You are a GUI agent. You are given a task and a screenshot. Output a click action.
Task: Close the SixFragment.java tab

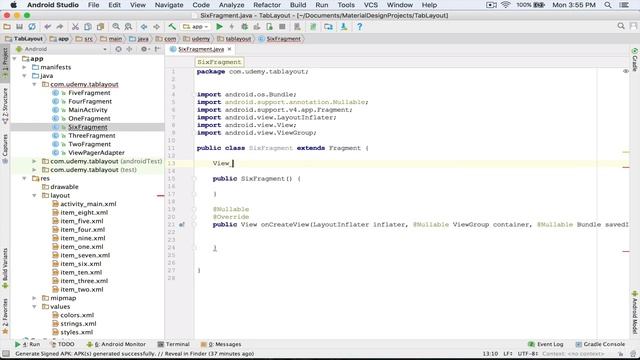[229, 49]
